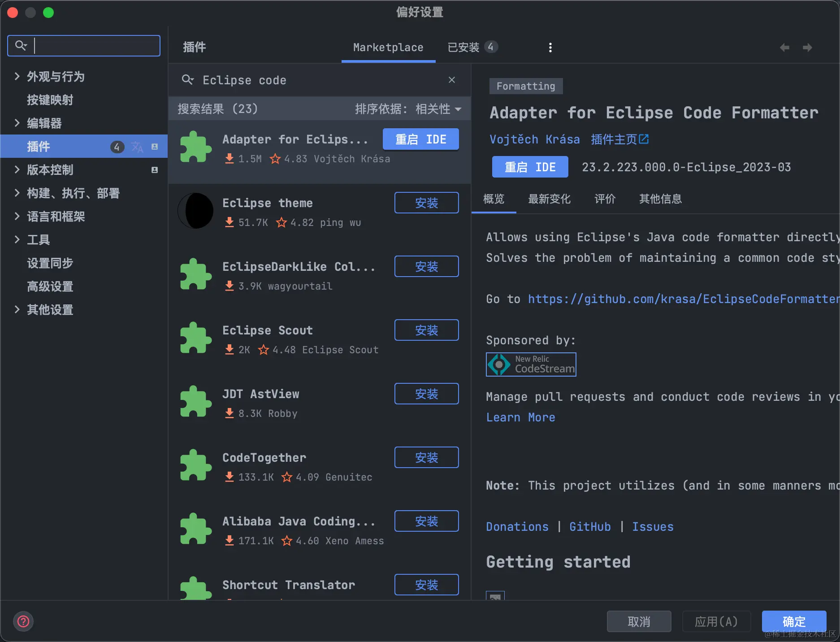Open the help question mark icon
Screen dimensions: 840x642
pos(23,621)
